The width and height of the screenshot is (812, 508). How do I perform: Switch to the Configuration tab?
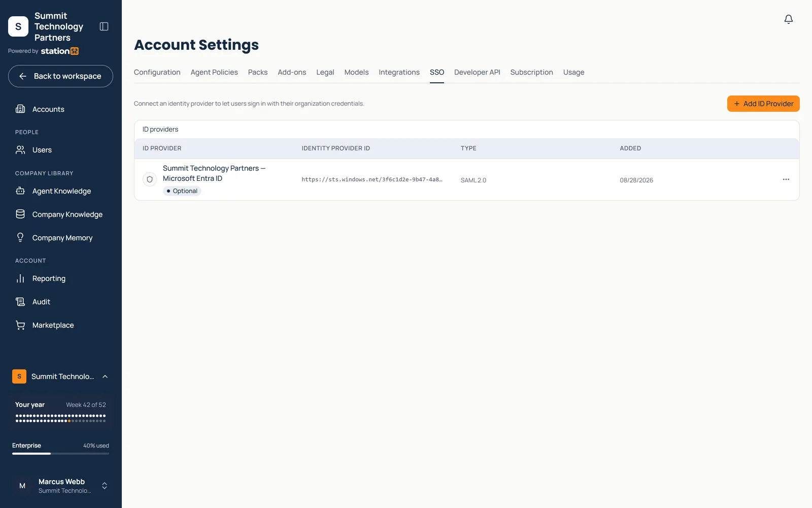pyautogui.click(x=157, y=72)
